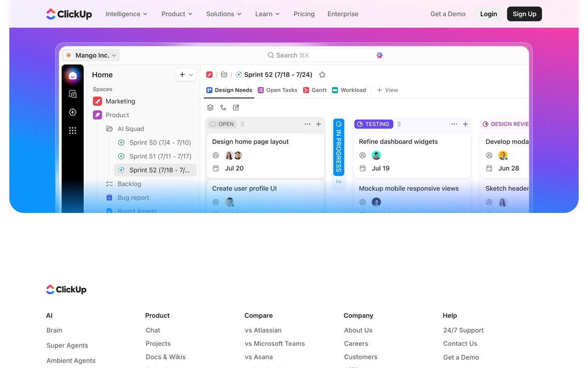Click the AI sparkle icon in search bar
The width and height of the screenshot is (588, 368).
[379, 55]
